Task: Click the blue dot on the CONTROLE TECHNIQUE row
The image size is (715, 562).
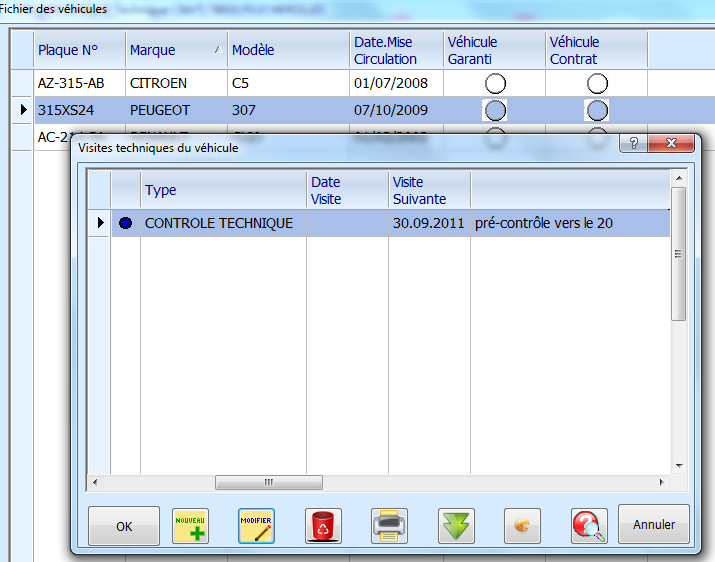Action: click(125, 223)
